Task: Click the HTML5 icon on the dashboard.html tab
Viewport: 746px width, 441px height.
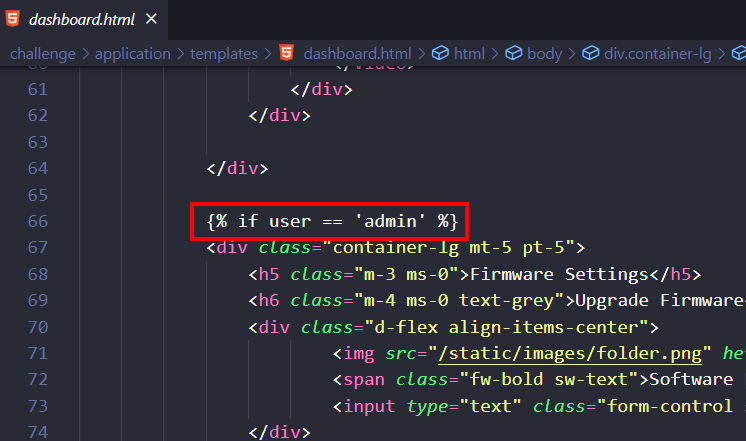Action: [12, 19]
